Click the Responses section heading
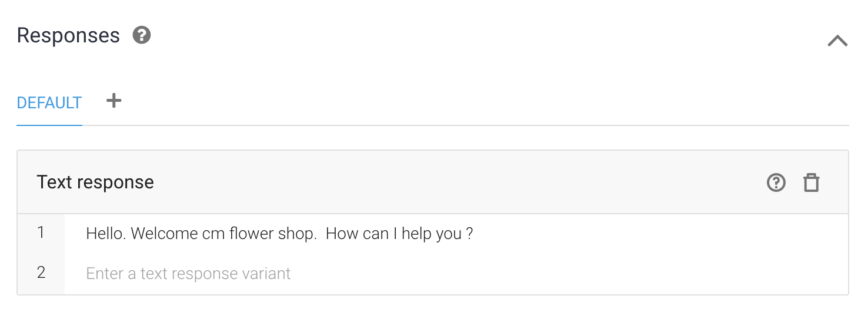Image resolution: width=868 pixels, height=312 pixels. point(68,36)
